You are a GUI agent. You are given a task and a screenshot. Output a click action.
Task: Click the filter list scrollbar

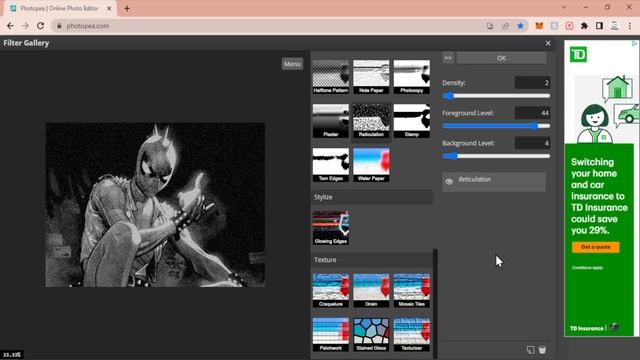click(435, 303)
